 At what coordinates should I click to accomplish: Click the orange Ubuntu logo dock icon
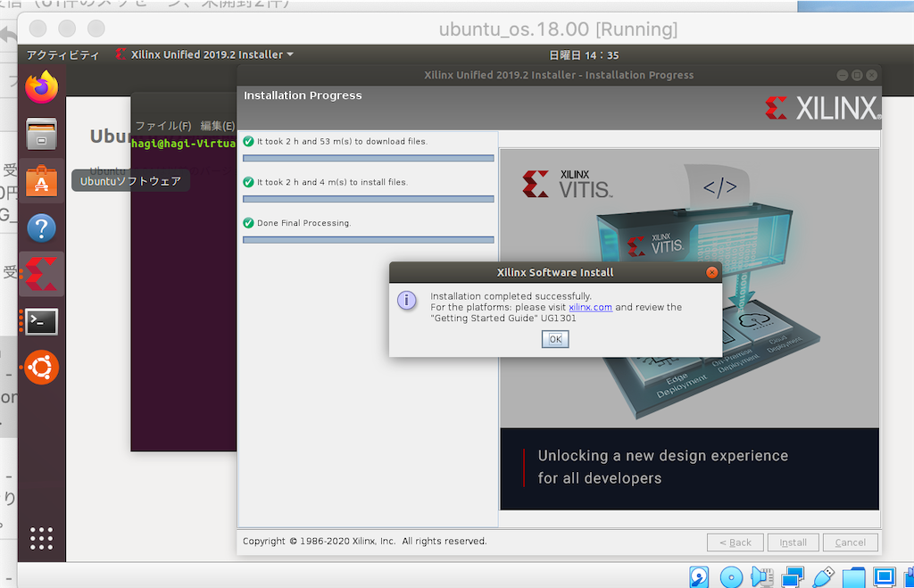pyautogui.click(x=41, y=367)
